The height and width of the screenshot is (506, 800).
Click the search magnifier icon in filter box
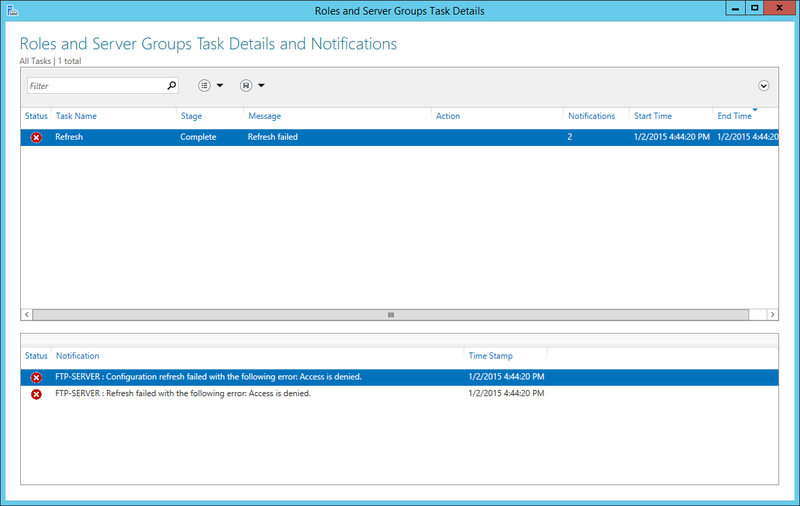pos(171,86)
